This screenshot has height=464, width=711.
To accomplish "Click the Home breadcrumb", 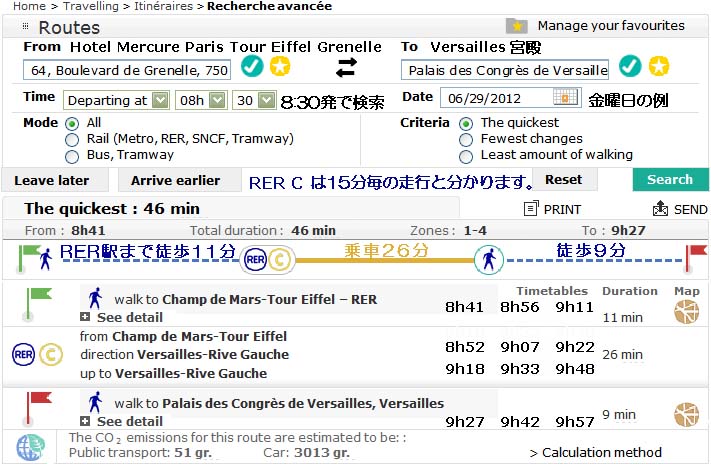I will [29, 6].
